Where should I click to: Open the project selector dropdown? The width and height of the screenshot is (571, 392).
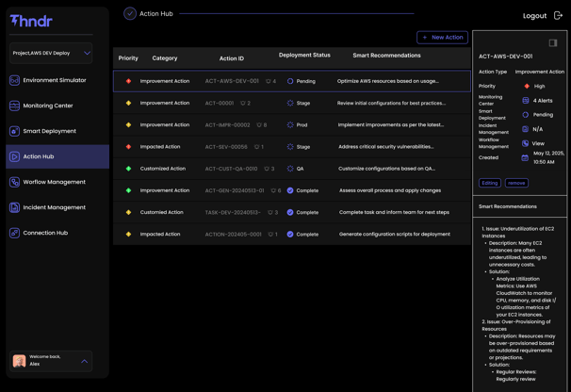coord(51,53)
